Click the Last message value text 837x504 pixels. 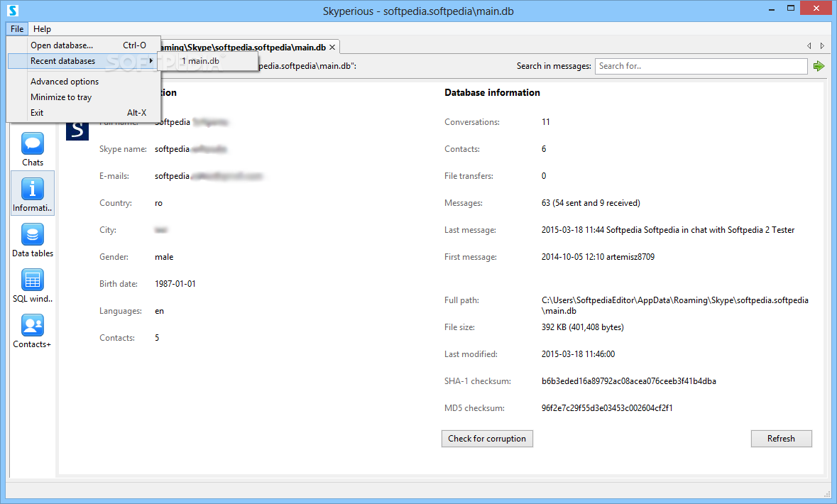[668, 230]
